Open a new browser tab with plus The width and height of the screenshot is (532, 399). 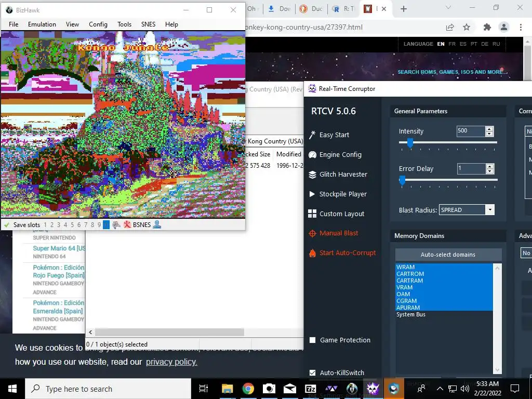pos(403,9)
